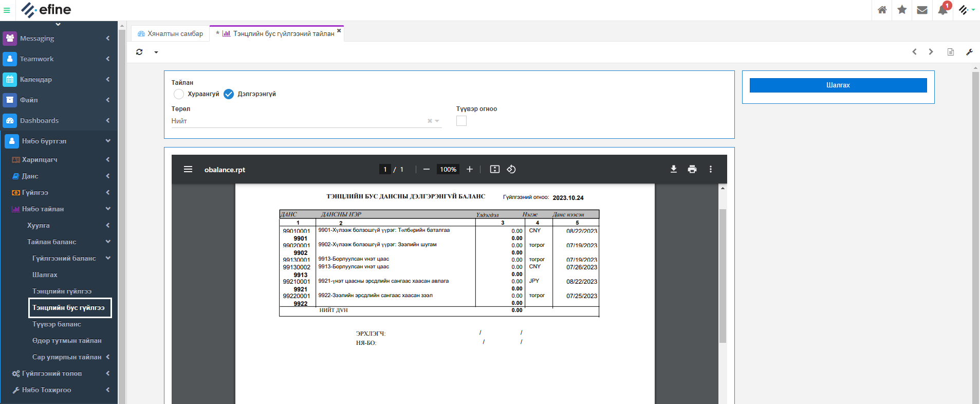Click the PDF page number field

point(385,169)
